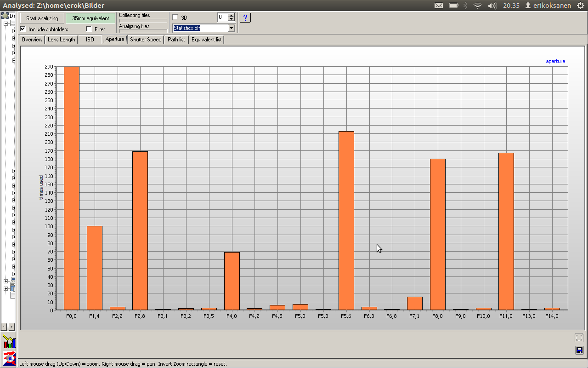This screenshot has width=588, height=368.
Task: Expand the network node in folder tree
Action: (x=6, y=289)
